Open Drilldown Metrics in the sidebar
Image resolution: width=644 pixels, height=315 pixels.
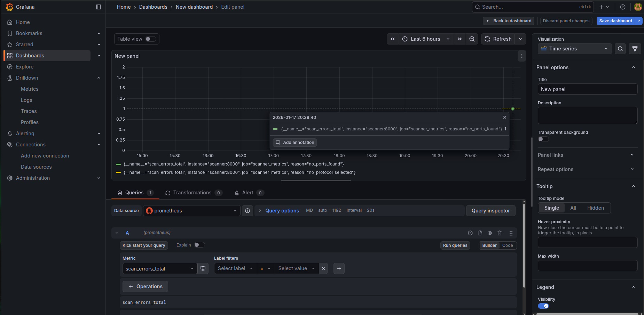(30, 89)
